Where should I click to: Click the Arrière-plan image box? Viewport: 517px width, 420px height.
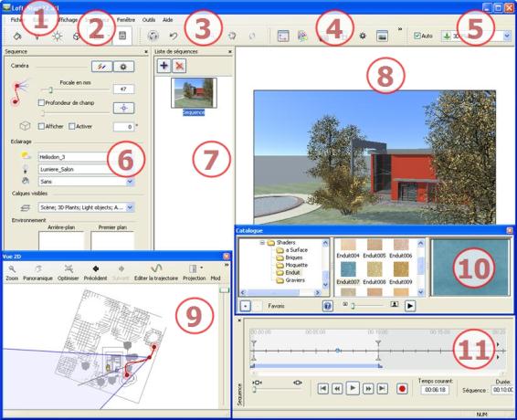(x=61, y=241)
